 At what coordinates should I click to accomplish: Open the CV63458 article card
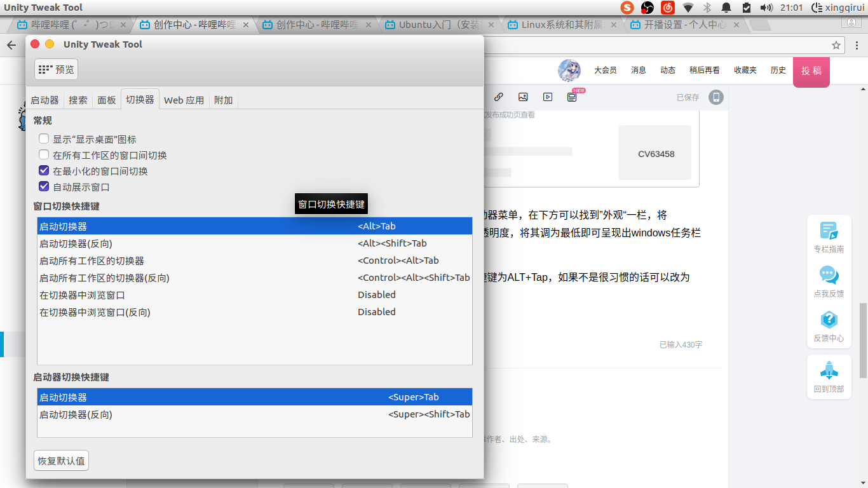point(654,153)
